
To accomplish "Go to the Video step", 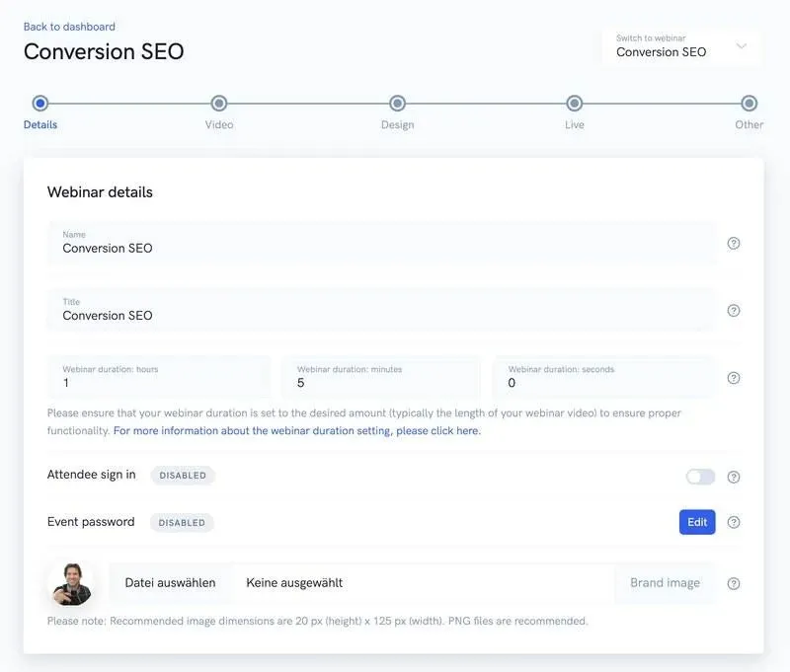I will pyautogui.click(x=219, y=104).
